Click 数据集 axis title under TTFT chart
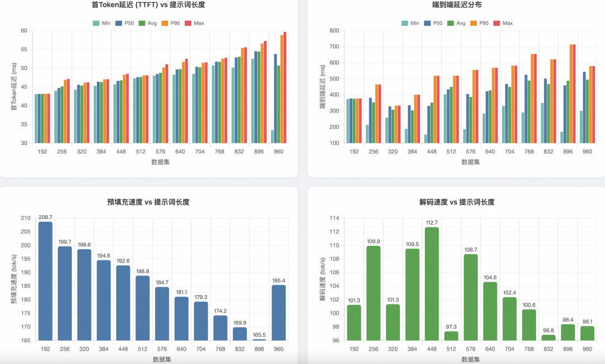Viewport: 605px width, 364px height. (161, 162)
